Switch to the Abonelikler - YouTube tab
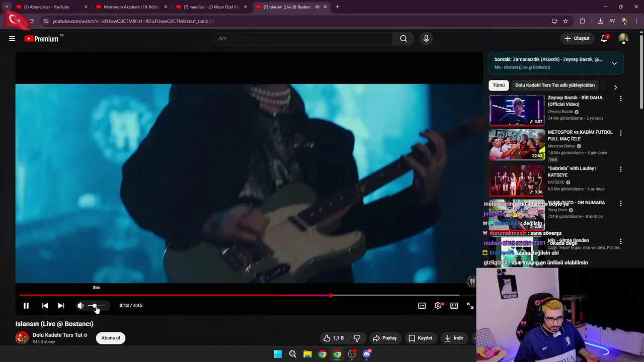Image resolution: width=644 pixels, height=362 pixels. pyautogui.click(x=50, y=7)
